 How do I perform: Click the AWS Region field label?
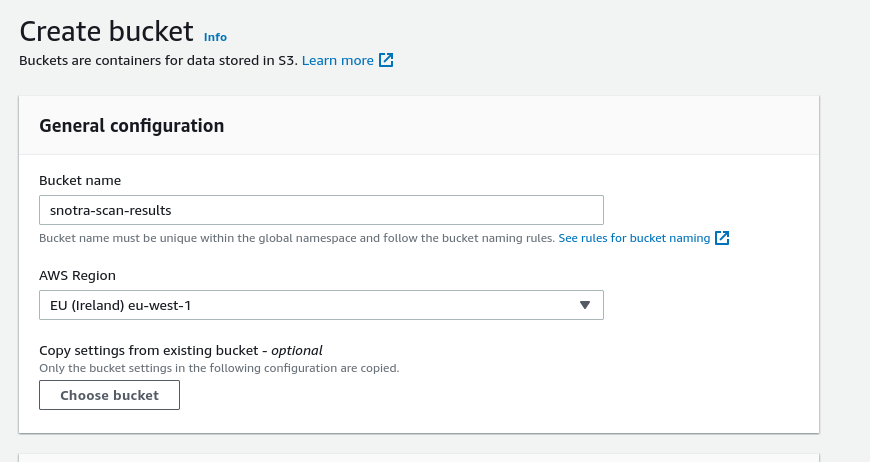[x=77, y=276]
